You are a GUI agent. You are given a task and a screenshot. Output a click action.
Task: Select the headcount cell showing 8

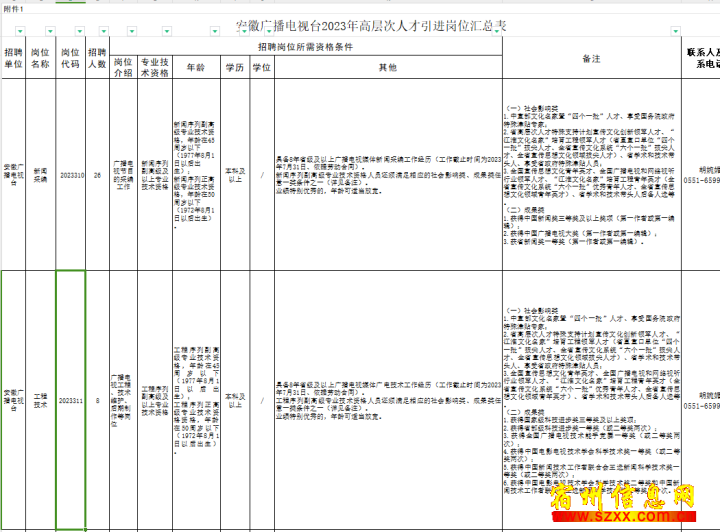click(97, 400)
